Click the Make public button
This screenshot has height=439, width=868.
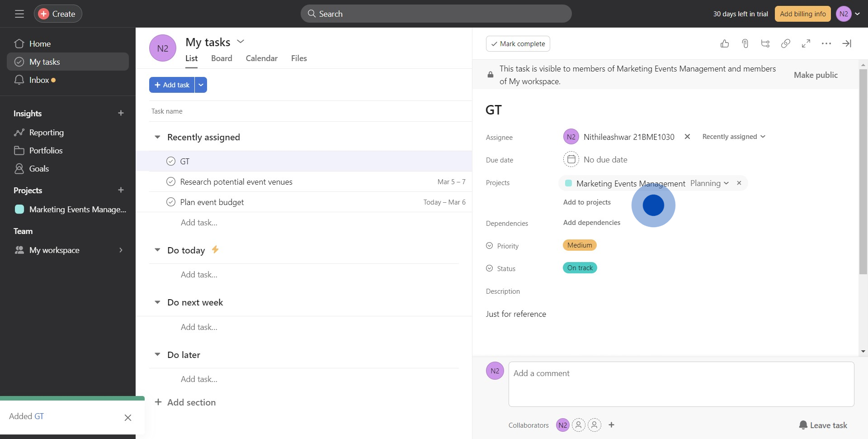coord(816,75)
